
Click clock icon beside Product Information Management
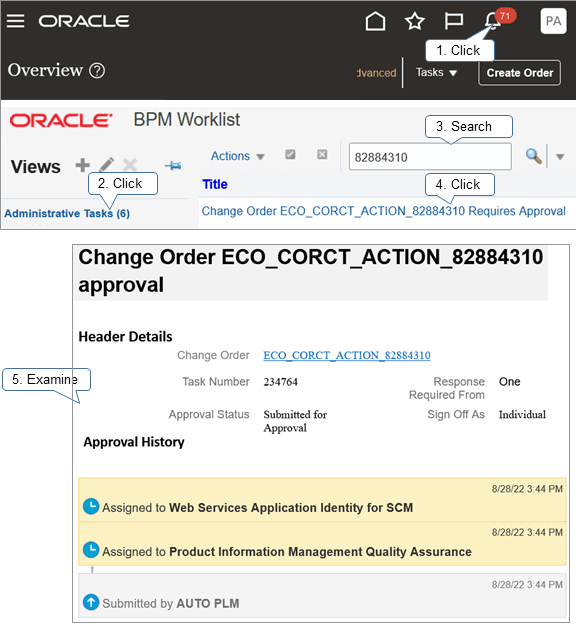click(91, 550)
